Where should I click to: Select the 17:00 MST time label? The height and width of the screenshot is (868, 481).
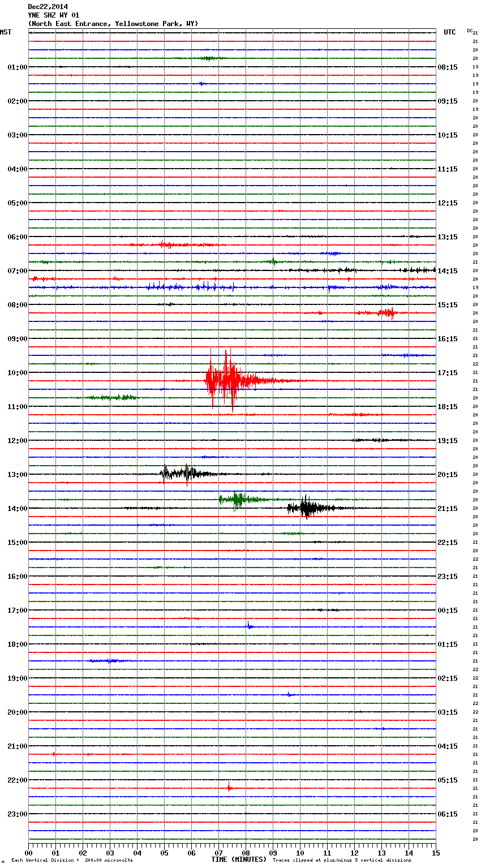tap(18, 611)
